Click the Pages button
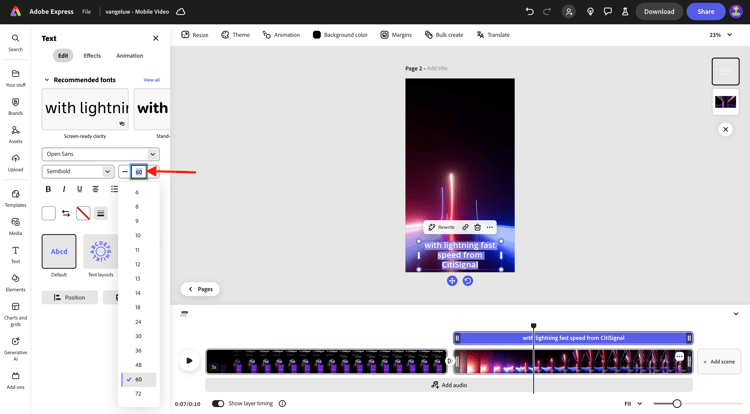Screen dimensions: 750x414 [200, 289]
